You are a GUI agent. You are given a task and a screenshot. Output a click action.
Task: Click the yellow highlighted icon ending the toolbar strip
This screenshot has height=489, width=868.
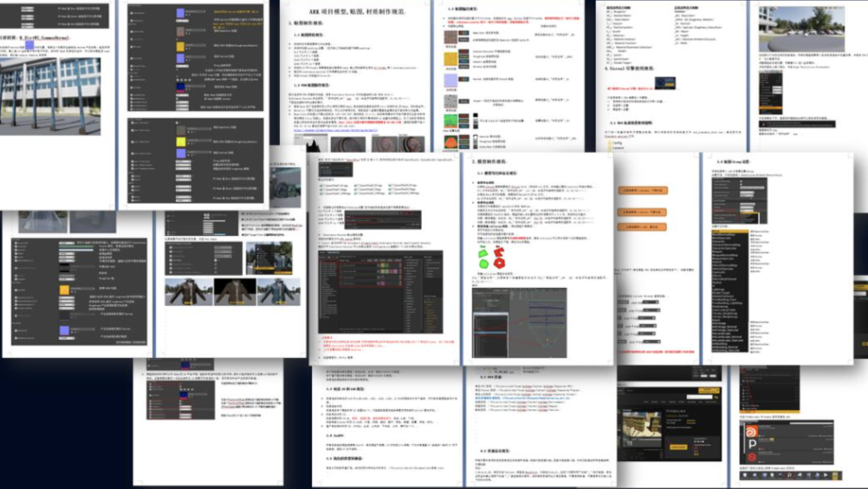pos(836,475)
